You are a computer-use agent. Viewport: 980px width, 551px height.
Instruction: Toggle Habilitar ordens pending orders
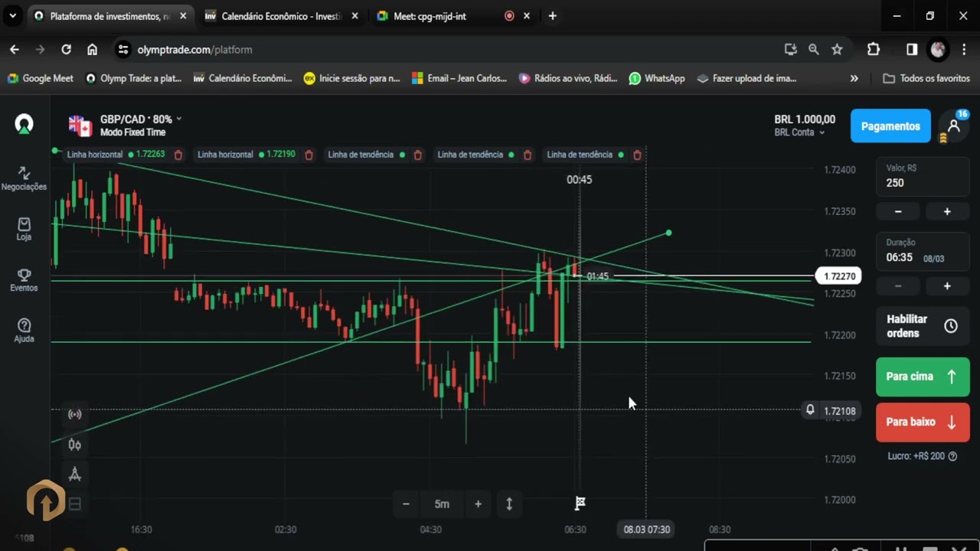point(923,326)
